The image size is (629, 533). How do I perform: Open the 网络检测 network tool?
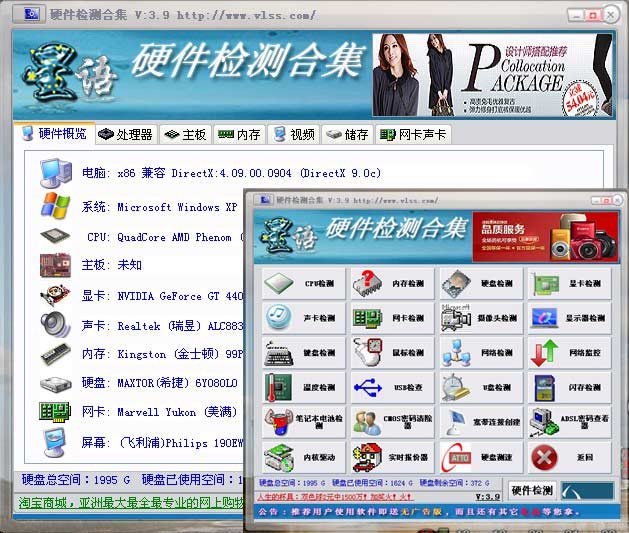click(481, 353)
